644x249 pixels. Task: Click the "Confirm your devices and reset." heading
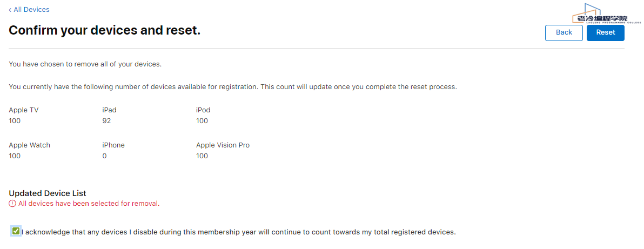[x=105, y=30]
